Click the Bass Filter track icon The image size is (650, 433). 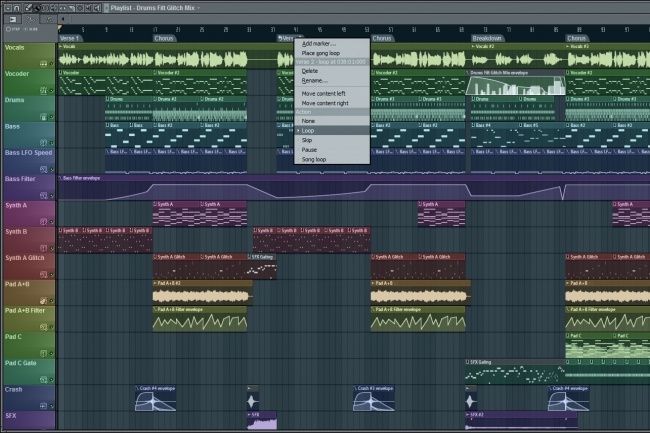[44, 196]
